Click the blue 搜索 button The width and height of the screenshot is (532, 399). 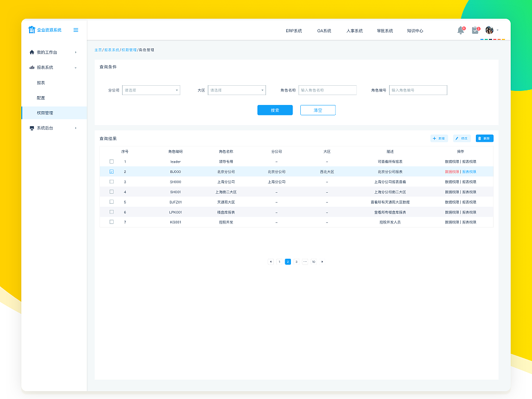275,110
